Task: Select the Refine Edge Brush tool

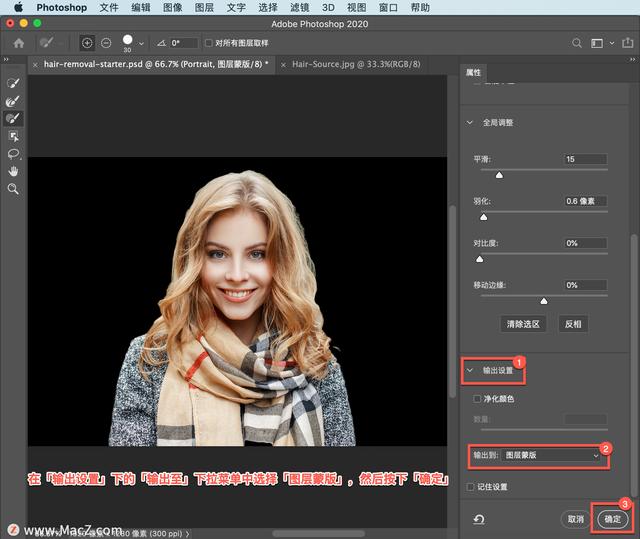Action: click(14, 102)
